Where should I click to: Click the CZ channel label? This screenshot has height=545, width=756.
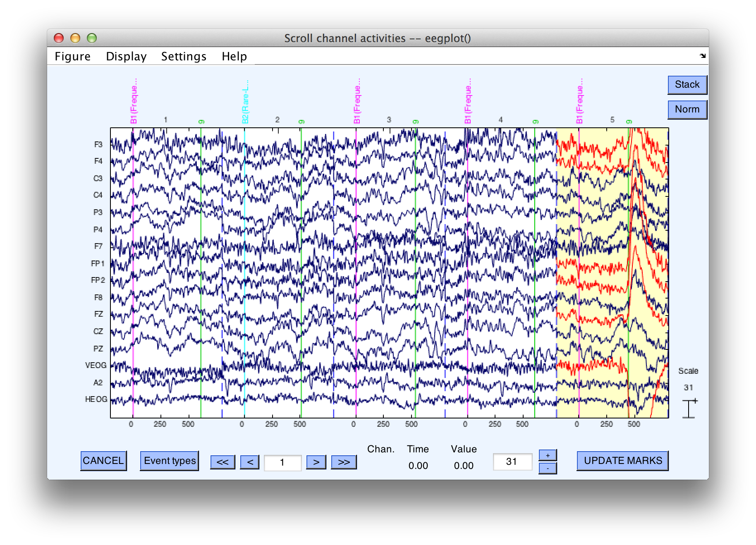coord(98,331)
